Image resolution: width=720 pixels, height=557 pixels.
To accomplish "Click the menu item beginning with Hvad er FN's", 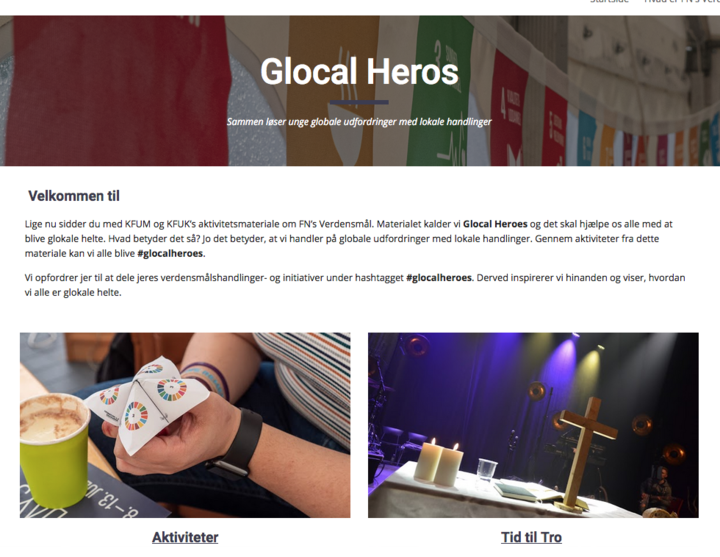I will [682, 2].
